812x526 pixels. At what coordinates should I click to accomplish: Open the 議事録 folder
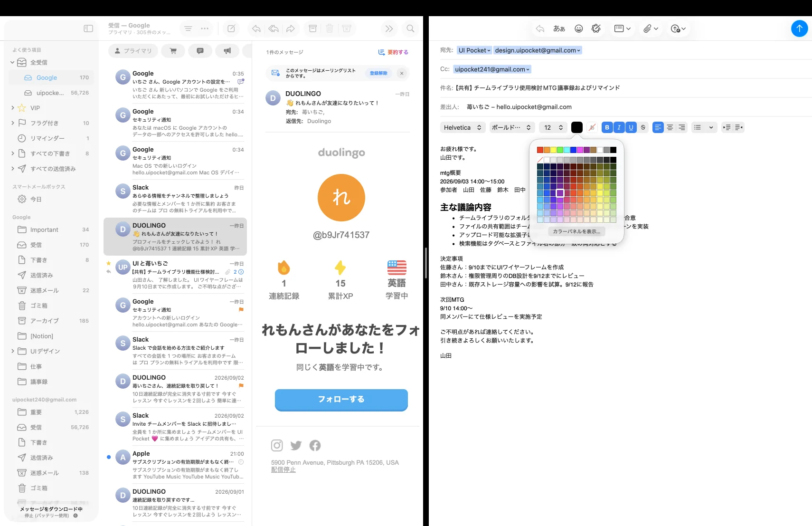(x=51, y=382)
